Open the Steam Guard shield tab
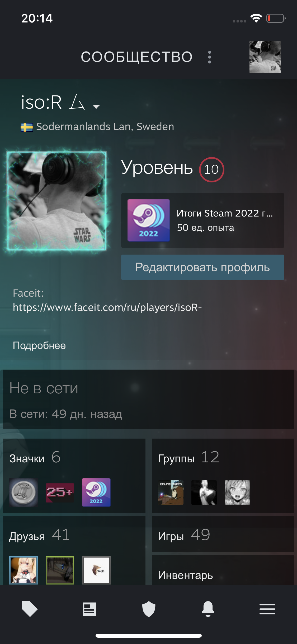This screenshot has width=297, height=644. 149,609
